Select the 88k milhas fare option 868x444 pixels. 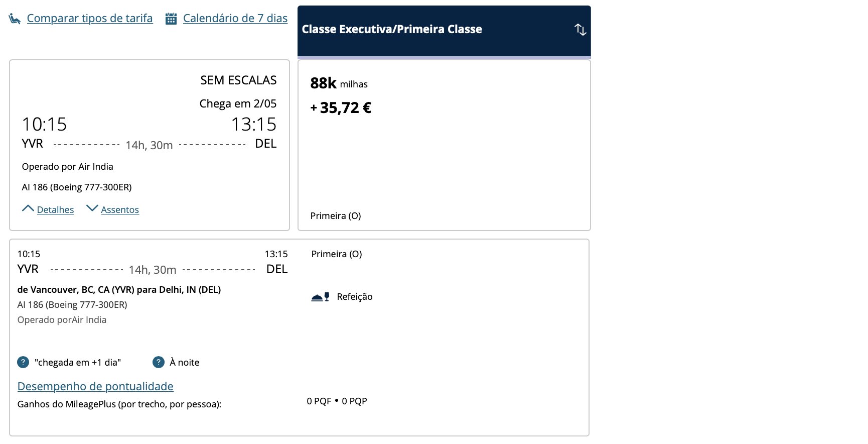coord(444,145)
